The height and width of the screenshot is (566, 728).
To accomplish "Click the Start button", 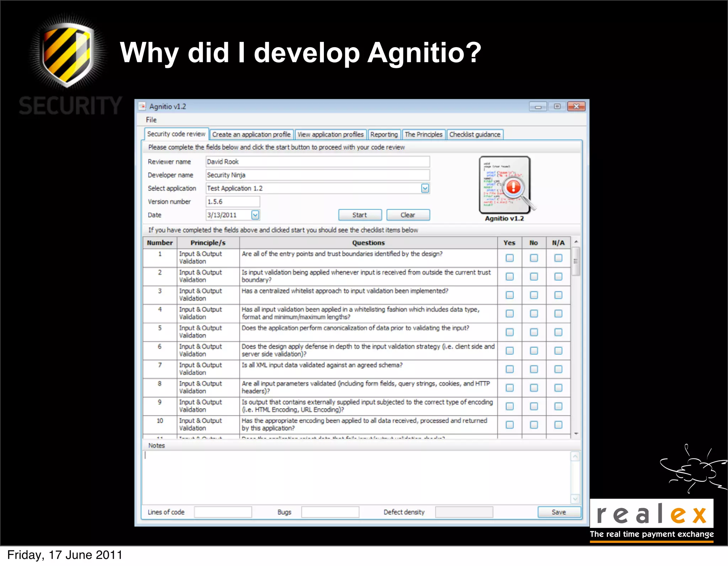I will (x=360, y=215).
